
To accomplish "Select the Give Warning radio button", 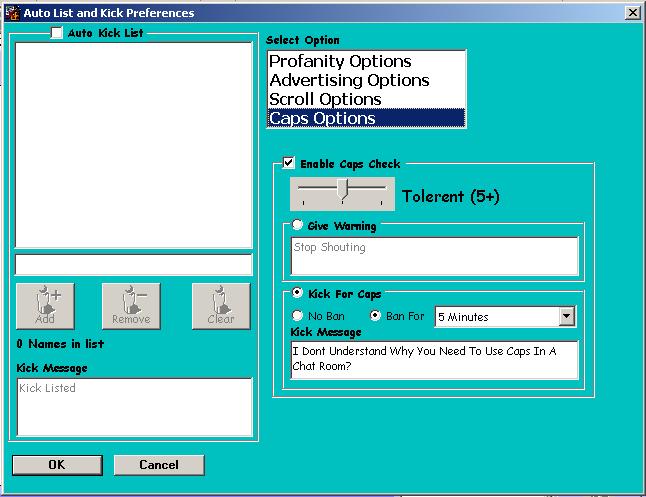I will coord(297,226).
